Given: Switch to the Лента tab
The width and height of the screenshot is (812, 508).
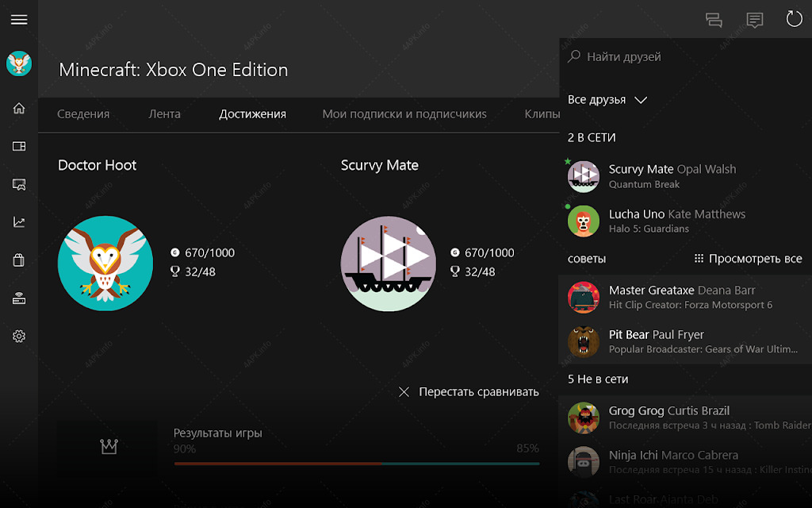Looking at the screenshot, I should click(x=165, y=114).
